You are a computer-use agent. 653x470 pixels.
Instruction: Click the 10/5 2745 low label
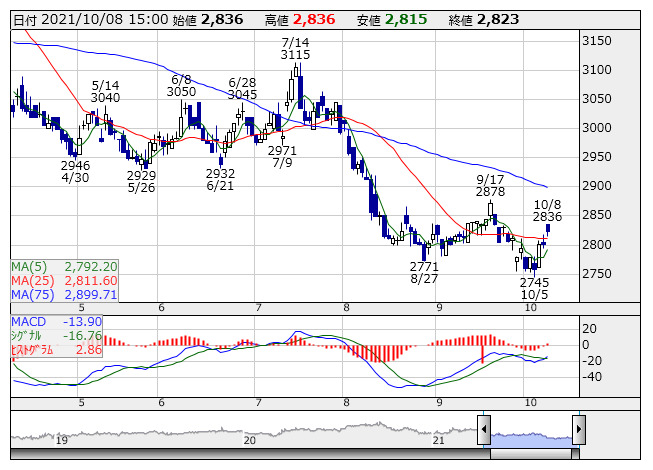pyautogui.click(x=534, y=289)
